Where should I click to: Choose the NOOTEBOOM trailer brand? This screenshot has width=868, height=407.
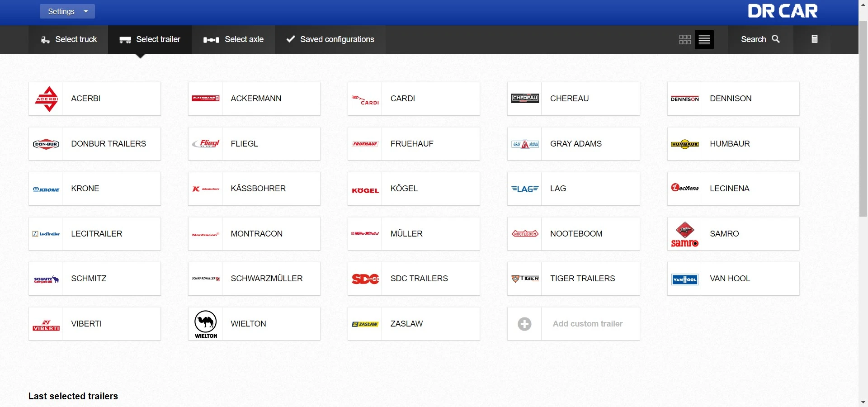[x=573, y=234]
